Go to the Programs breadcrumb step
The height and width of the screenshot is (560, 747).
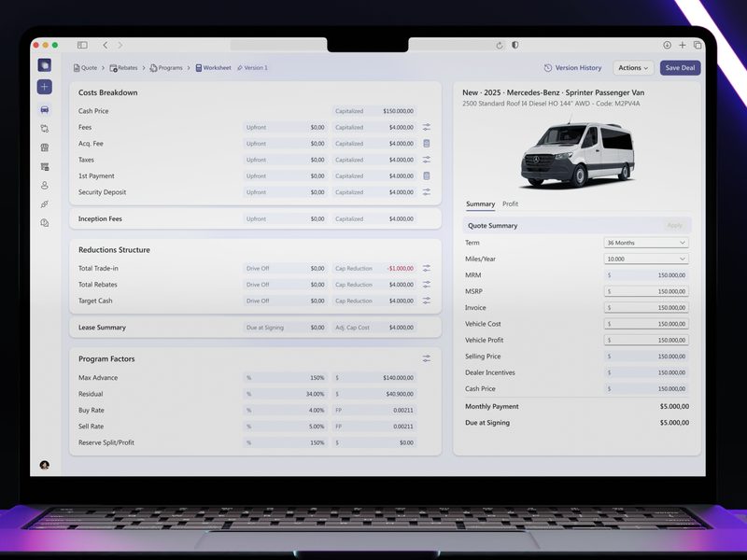166,67
